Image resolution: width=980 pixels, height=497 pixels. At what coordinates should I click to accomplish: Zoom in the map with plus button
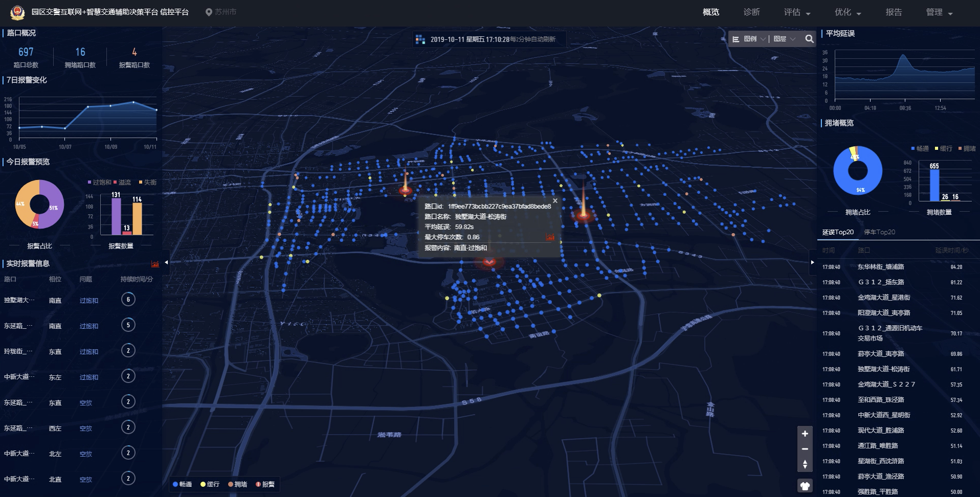tap(805, 434)
